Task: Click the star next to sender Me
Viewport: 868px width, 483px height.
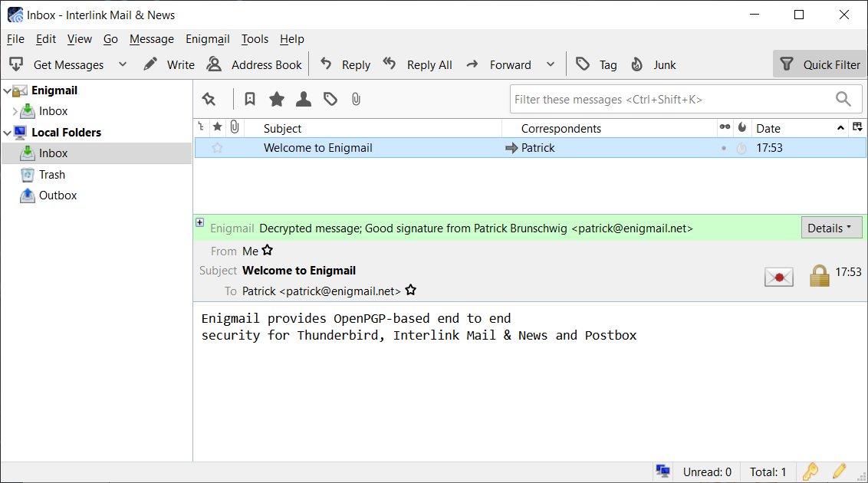Action: tap(268, 250)
